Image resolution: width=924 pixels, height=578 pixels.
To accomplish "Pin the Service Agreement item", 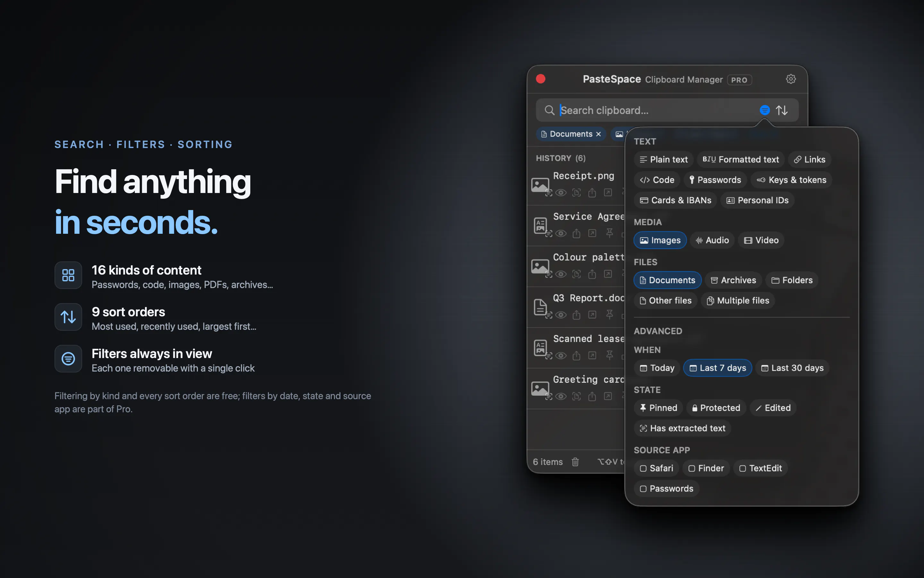I will [x=609, y=233].
